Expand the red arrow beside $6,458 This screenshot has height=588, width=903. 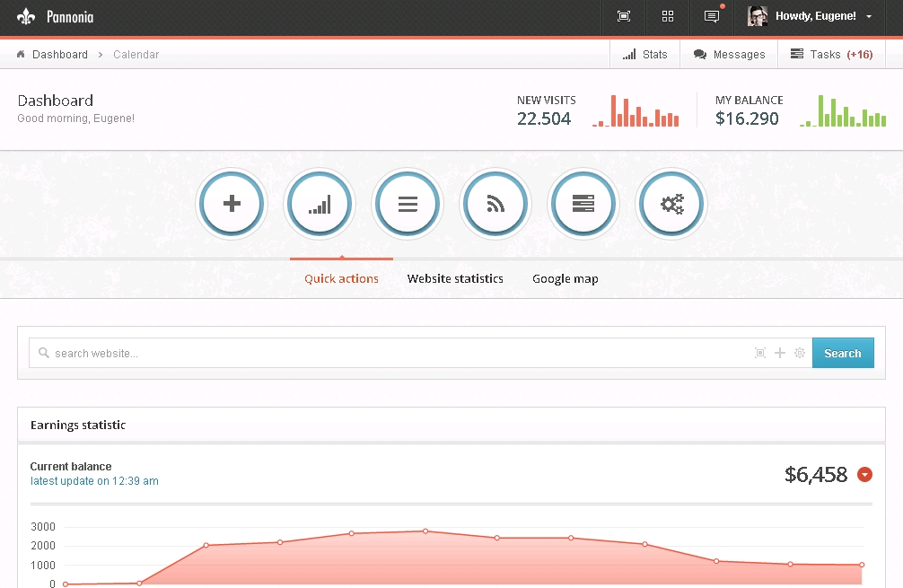click(864, 474)
